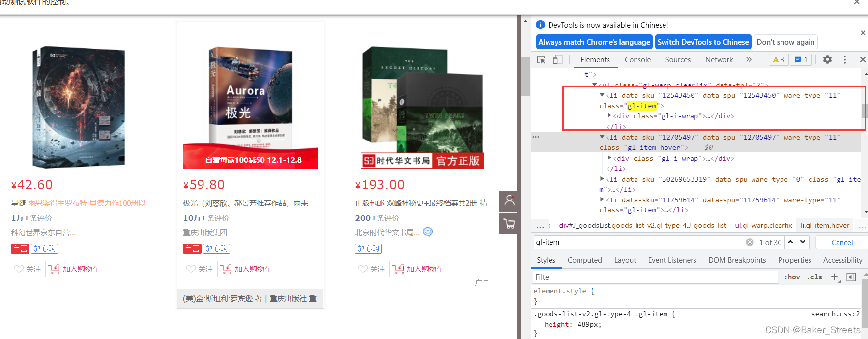Cancel the DOM search

(x=842, y=242)
